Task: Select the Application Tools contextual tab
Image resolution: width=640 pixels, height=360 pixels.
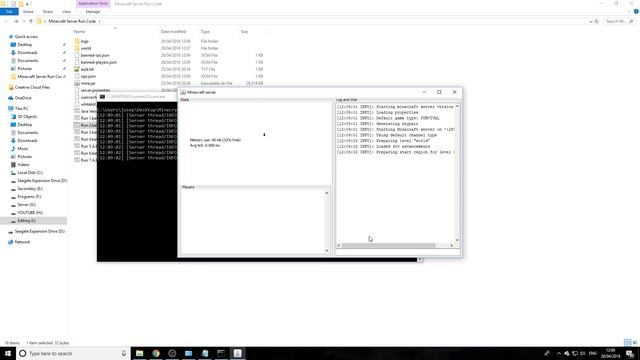Action: click(x=93, y=4)
